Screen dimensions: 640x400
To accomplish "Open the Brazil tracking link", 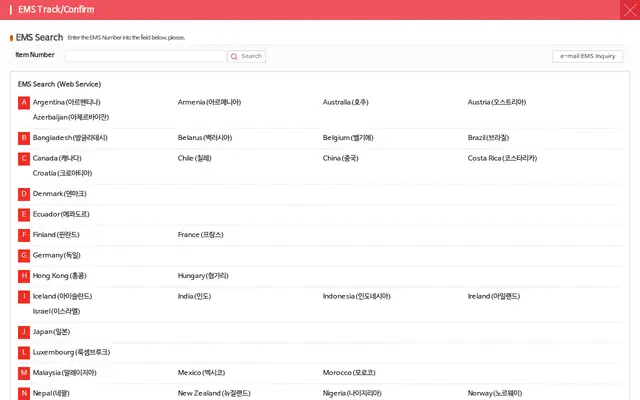I will 488,138.
